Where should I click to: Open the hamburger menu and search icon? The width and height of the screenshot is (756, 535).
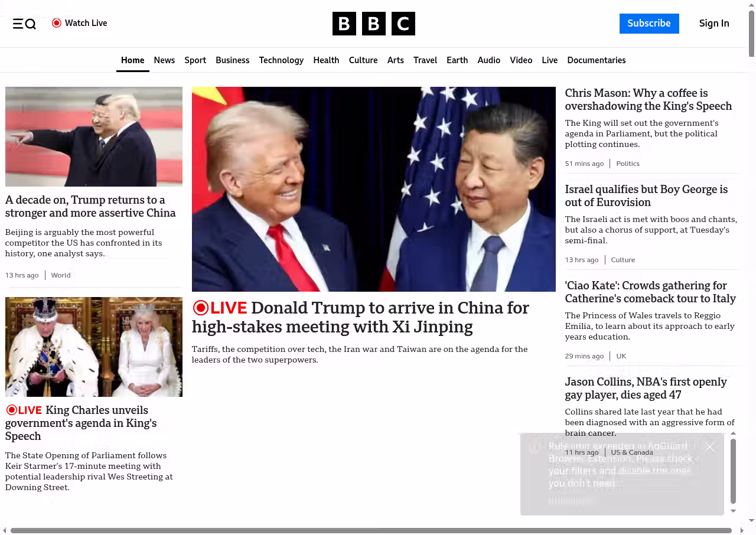point(24,24)
